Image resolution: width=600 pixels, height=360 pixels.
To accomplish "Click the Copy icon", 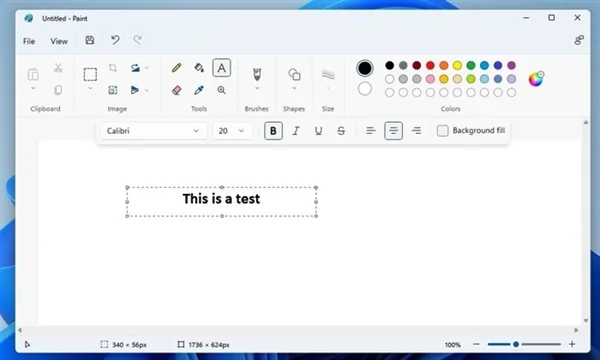I will (x=58, y=90).
